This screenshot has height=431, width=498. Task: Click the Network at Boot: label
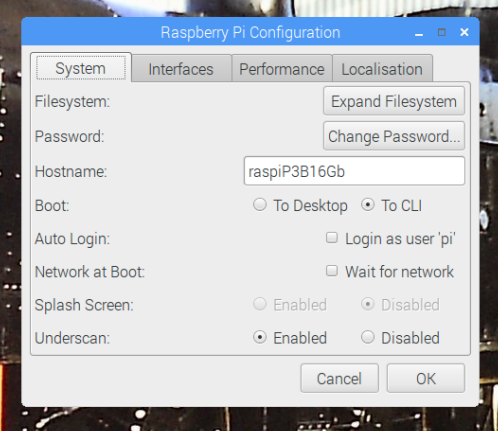90,272
